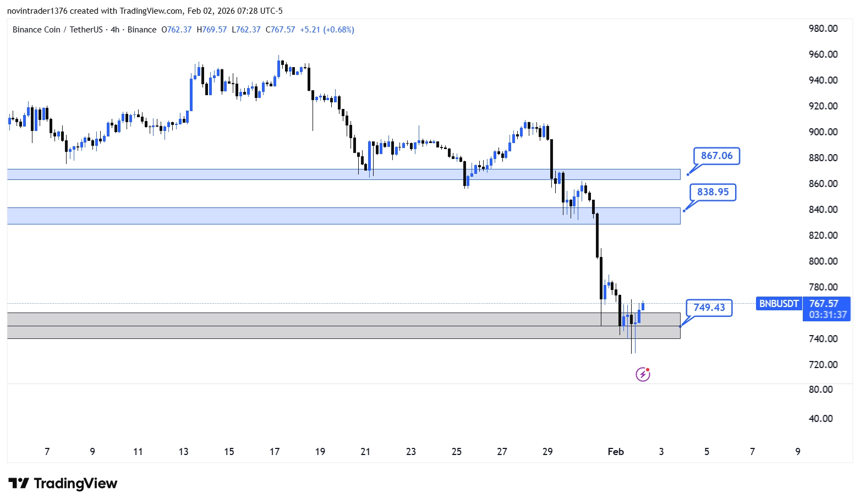Screen dimensions: 860x504
Task: Click the +5.21 (+0.68%) change value
Action: pyautogui.click(x=327, y=30)
